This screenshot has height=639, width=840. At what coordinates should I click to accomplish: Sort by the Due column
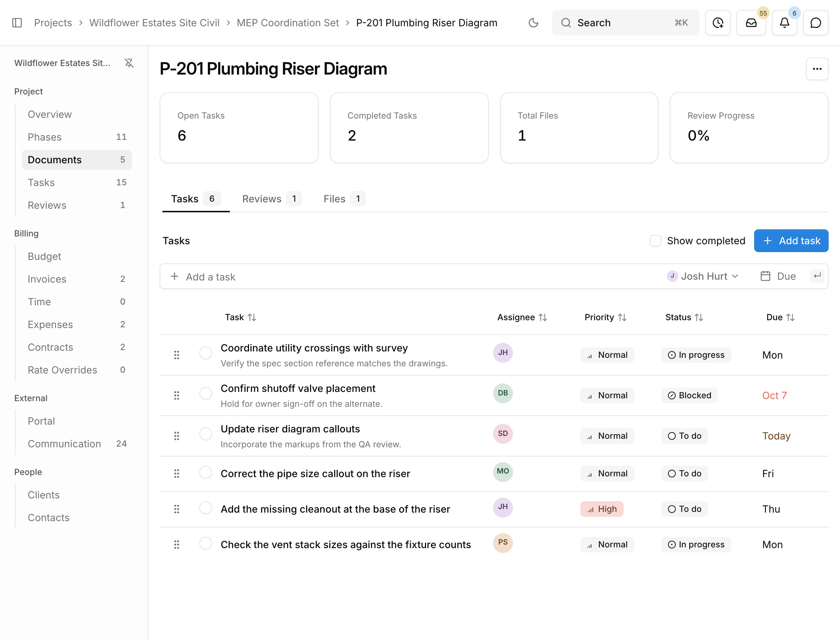click(780, 317)
